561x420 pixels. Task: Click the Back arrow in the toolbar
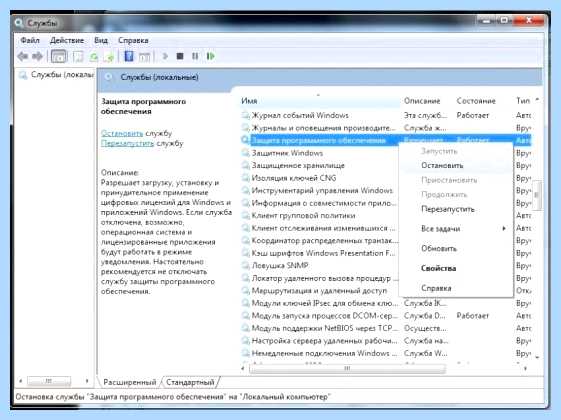(23, 56)
